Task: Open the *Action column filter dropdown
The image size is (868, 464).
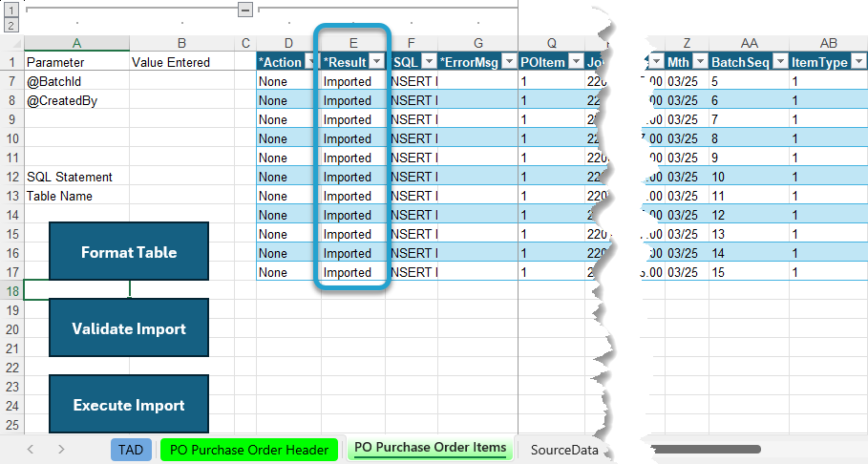Action: coord(312,62)
